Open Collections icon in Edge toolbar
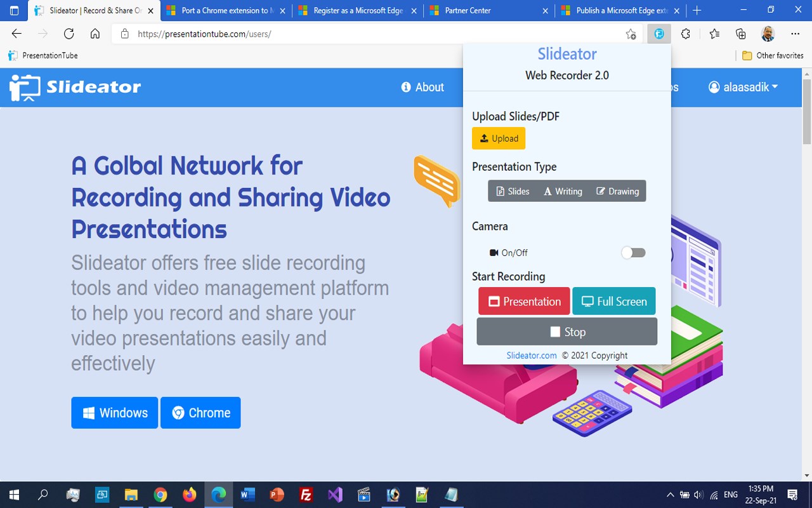Screen dimensions: 812x508 click(741, 34)
